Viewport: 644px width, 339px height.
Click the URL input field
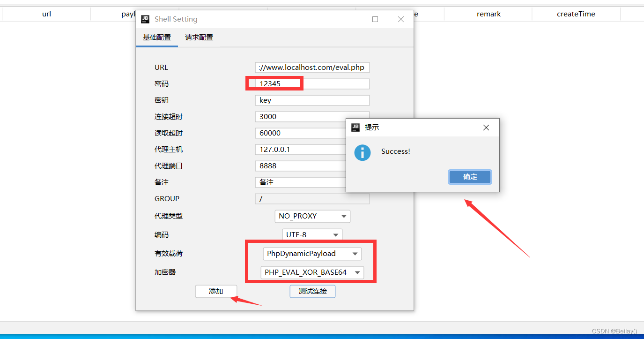312,68
